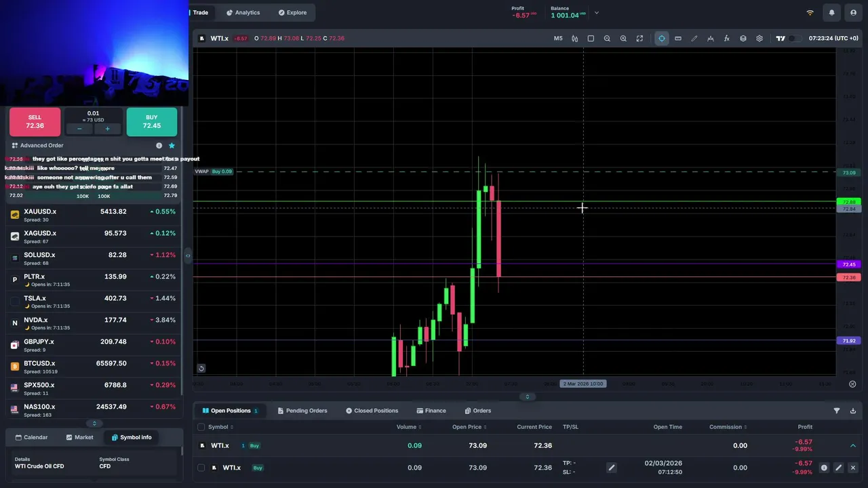Viewport: 868px width, 488px height.
Task: Expand the watchlist panel divider handle
Action: click(x=94, y=424)
